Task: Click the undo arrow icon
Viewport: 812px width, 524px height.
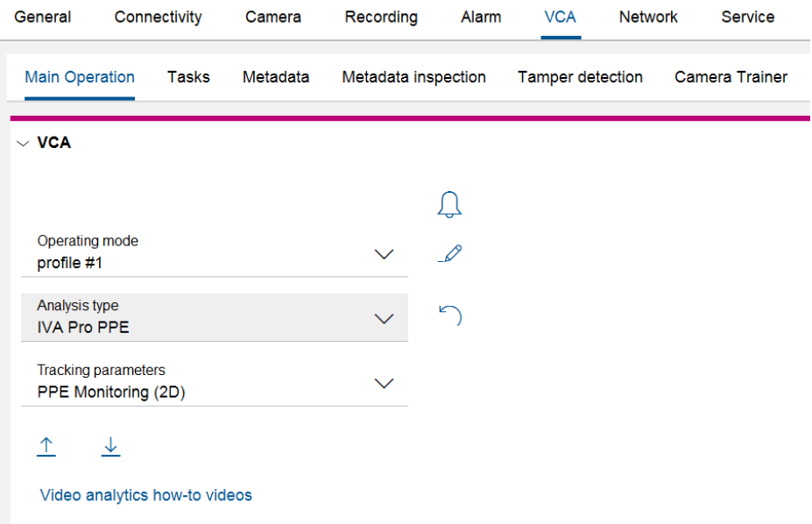Action: 449,315
